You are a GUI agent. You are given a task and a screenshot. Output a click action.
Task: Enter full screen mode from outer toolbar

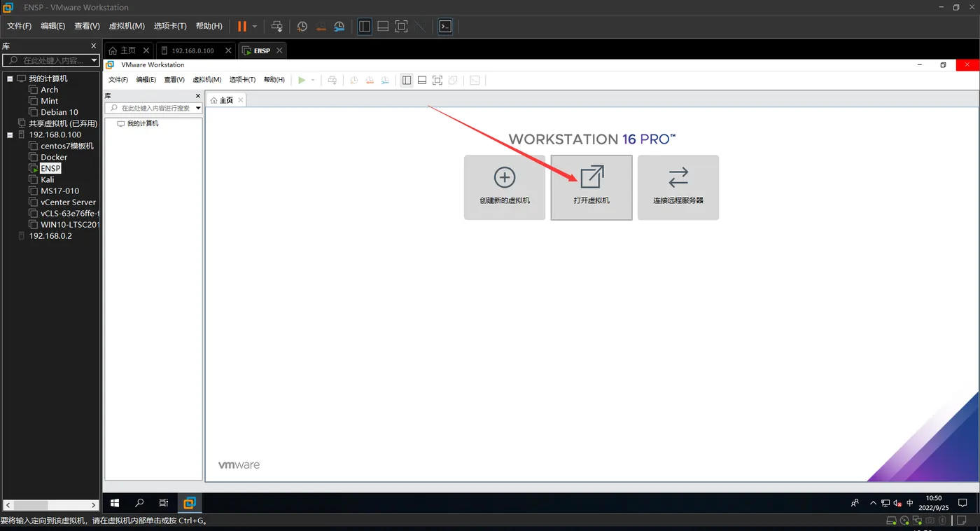401,27
